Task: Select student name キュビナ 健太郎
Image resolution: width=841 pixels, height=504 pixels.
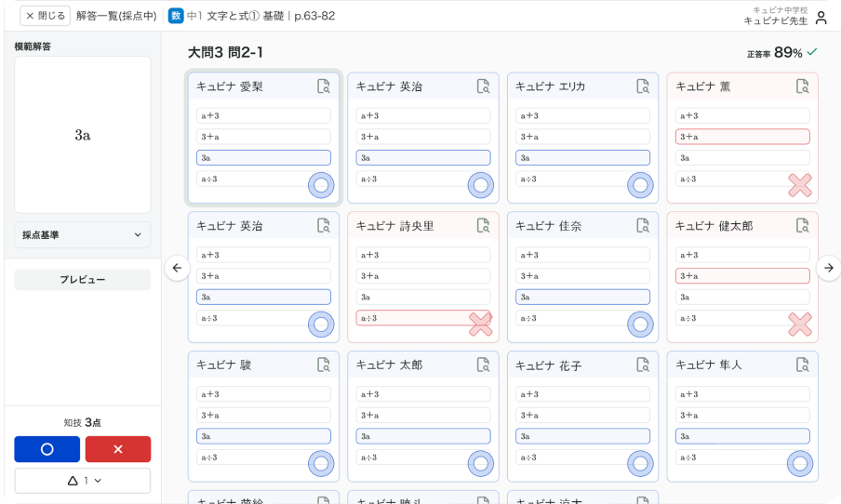Action: (714, 226)
